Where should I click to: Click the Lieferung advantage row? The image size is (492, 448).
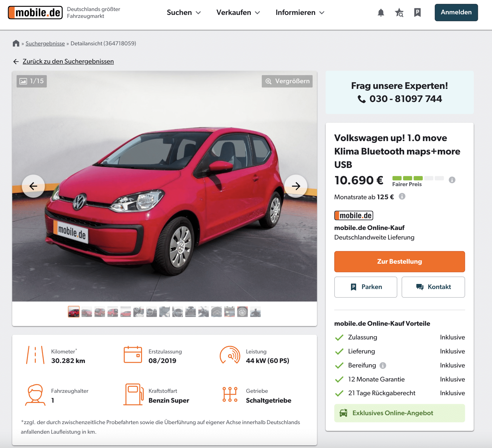(400, 351)
